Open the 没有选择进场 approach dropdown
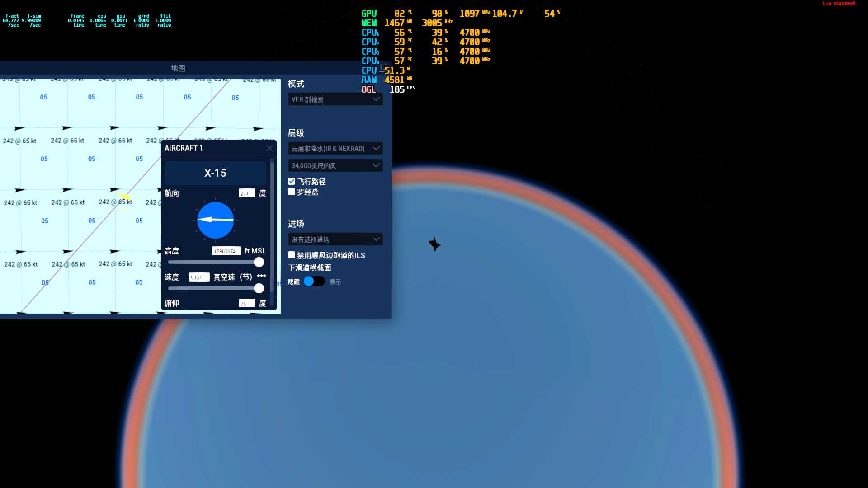868x488 pixels. click(x=335, y=239)
